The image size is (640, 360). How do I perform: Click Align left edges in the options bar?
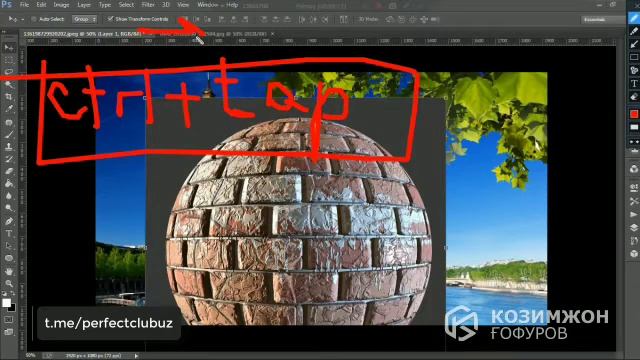222,19
